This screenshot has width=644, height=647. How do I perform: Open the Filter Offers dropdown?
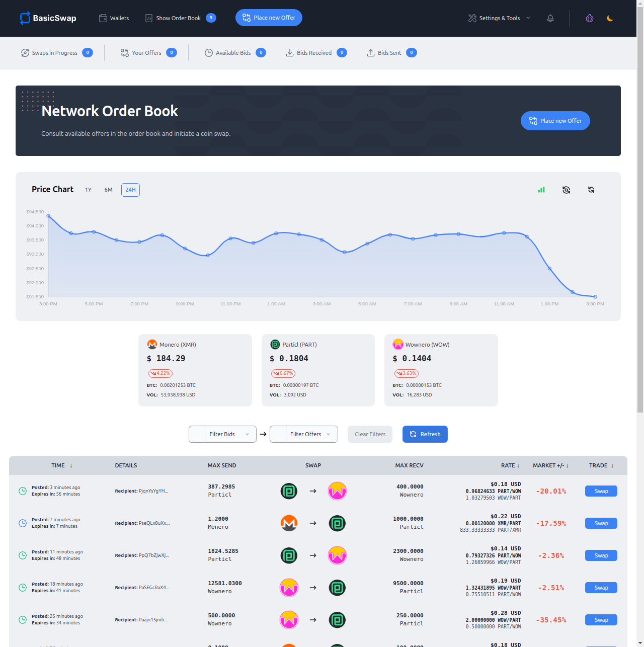[x=311, y=434]
